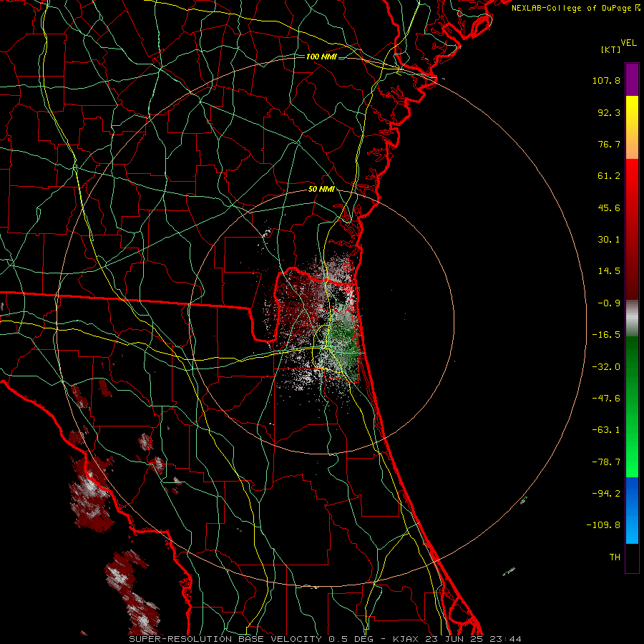Screen dimensions: 644x644
Task: Click the 107.8 velocity scale value
Action: click(x=606, y=80)
